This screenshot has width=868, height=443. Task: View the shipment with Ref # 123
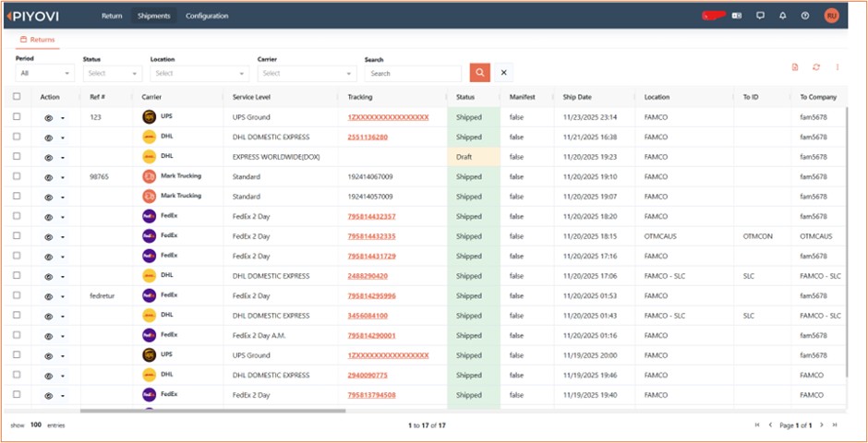pos(49,118)
